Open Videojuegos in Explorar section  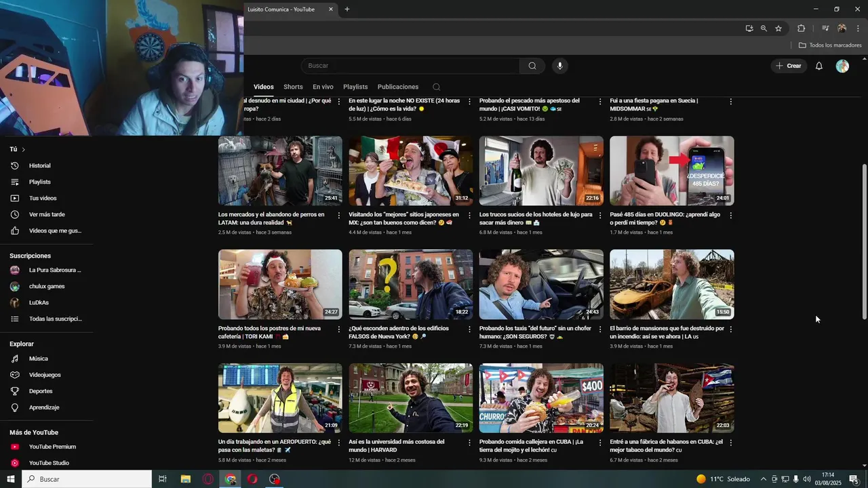[46, 375]
